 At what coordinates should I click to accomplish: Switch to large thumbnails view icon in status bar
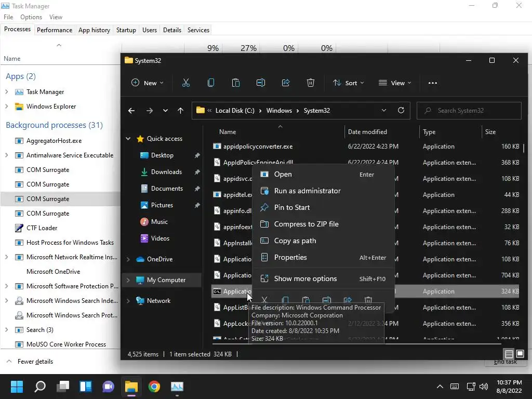[520, 354]
